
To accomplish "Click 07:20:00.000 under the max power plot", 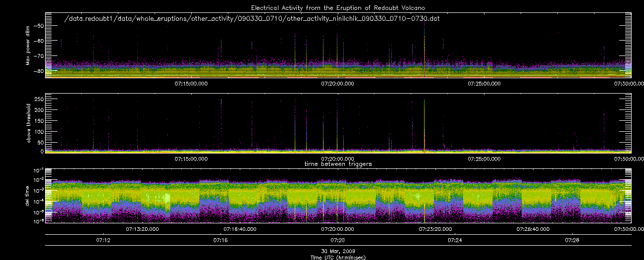I will [x=338, y=83].
